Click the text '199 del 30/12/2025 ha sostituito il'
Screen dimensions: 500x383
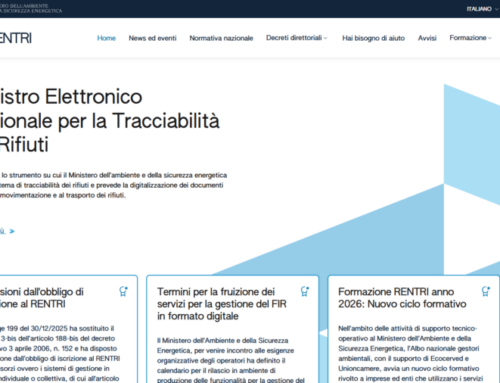click(60, 328)
